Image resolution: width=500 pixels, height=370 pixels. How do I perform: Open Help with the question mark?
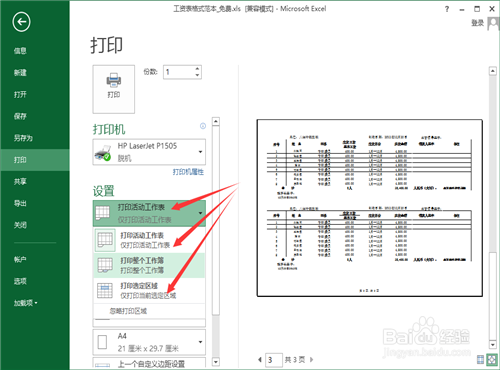click(x=447, y=9)
